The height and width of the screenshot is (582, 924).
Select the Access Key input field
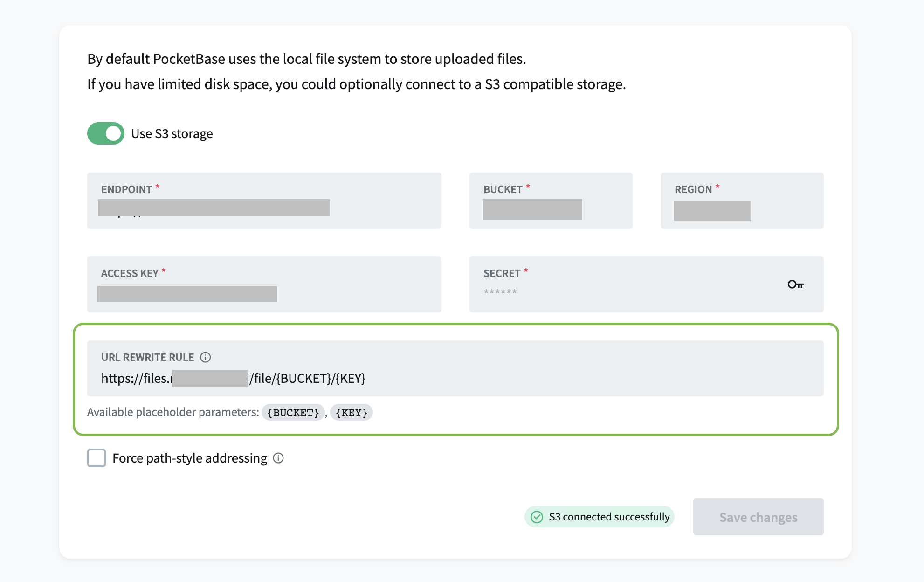pos(264,284)
